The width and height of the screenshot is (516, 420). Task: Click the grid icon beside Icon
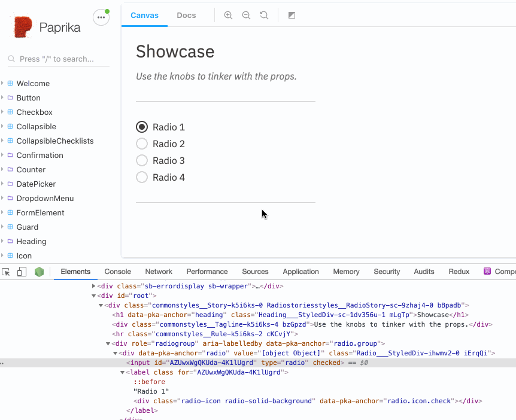10,255
